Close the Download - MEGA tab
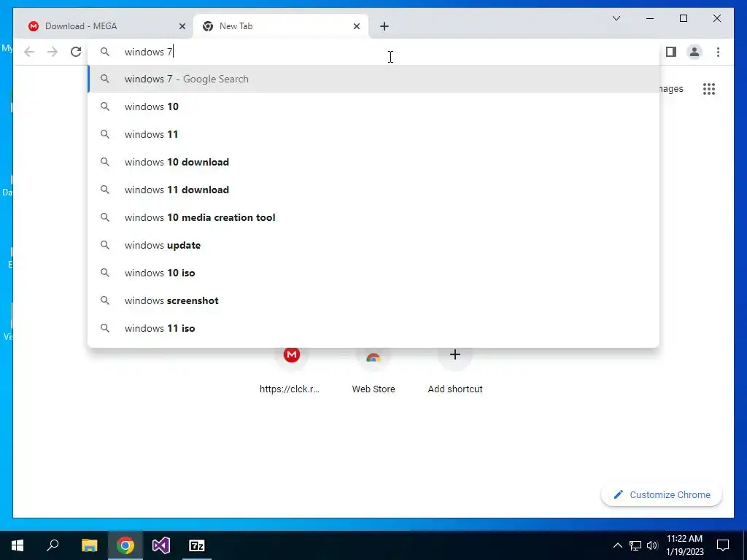Image resolution: width=747 pixels, height=560 pixels. click(182, 26)
